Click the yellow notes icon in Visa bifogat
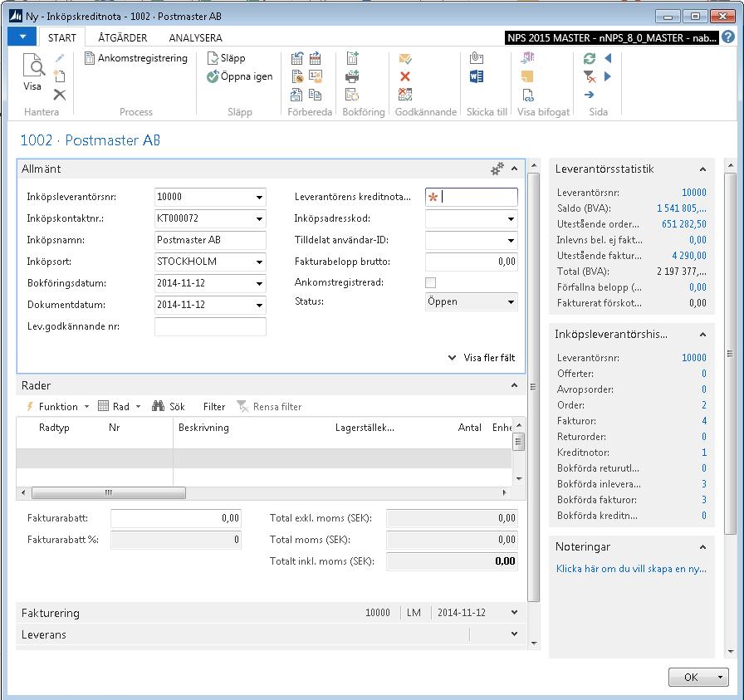 pos(527,76)
